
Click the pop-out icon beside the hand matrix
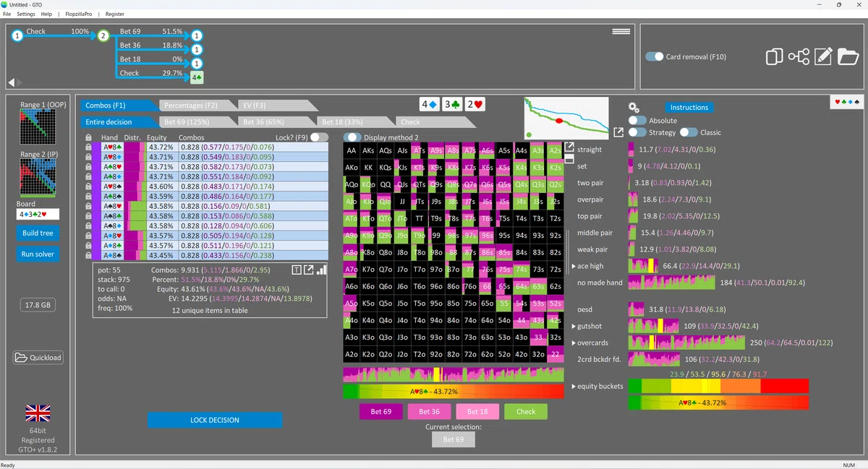[x=569, y=147]
